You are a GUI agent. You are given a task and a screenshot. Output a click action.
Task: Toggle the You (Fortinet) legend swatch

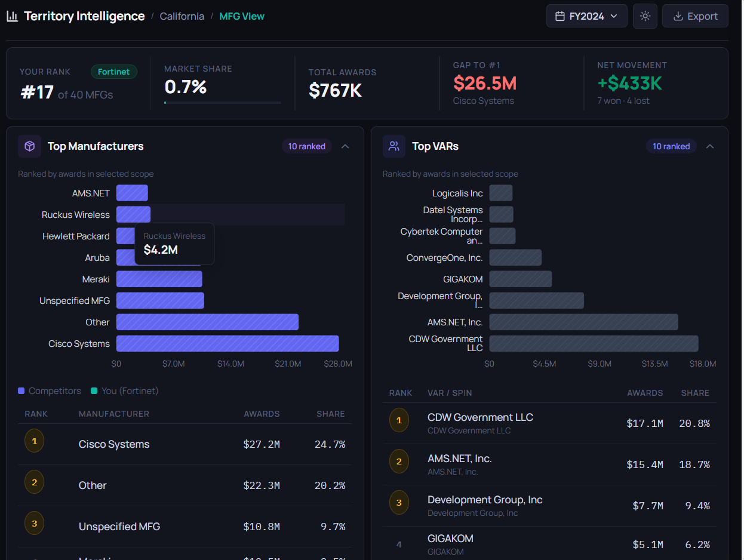coord(94,391)
